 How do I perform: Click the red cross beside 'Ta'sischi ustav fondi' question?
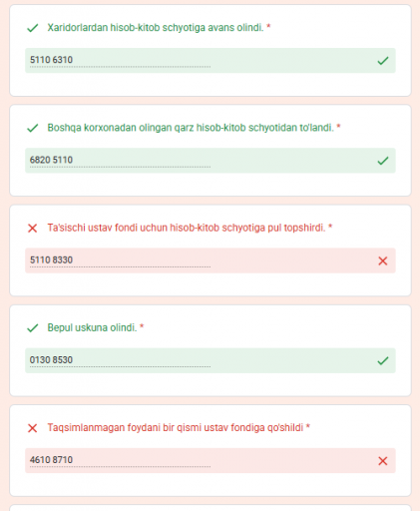tap(33, 229)
